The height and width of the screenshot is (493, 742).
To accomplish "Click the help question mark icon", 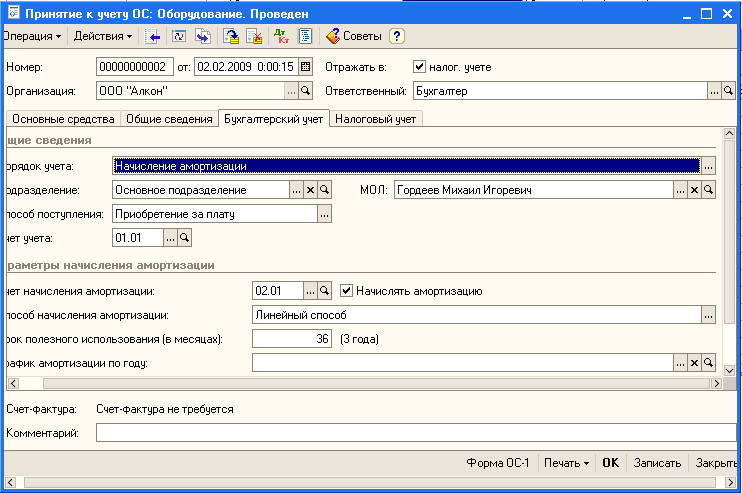I will 397,36.
